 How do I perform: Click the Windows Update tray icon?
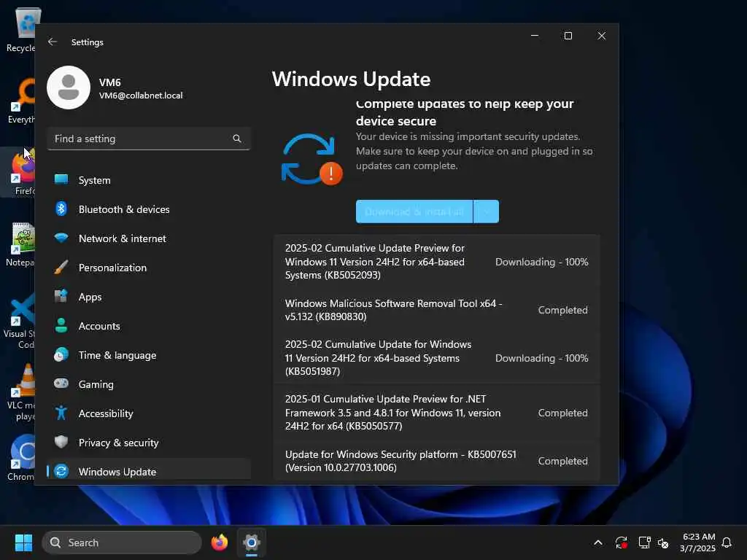click(x=622, y=542)
